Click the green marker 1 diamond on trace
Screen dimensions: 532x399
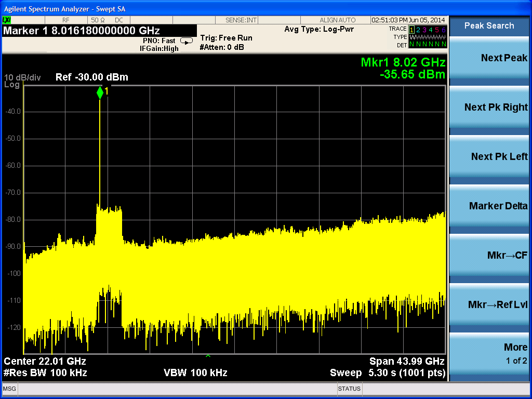tap(100, 93)
